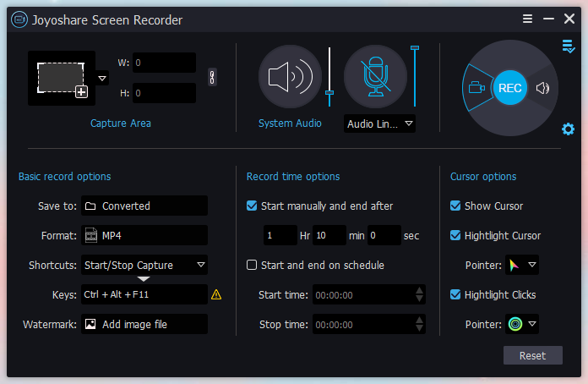This screenshot has width=588, height=384.
Task: Open the Audio Lin... device dropdown
Action: [x=379, y=123]
